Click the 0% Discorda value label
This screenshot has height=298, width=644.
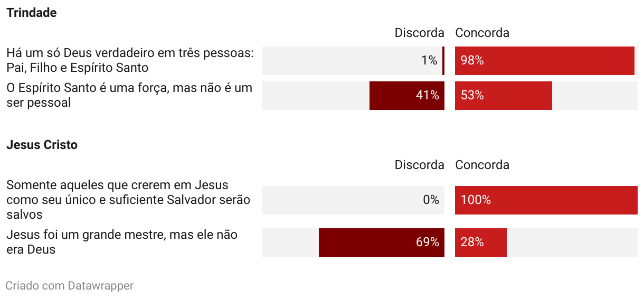[431, 200]
